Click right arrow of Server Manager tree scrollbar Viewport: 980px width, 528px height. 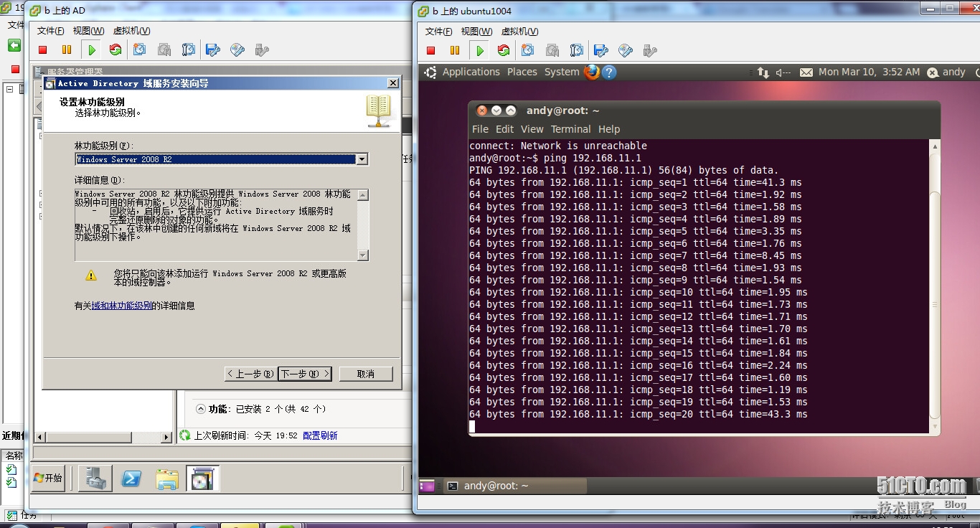click(x=166, y=436)
